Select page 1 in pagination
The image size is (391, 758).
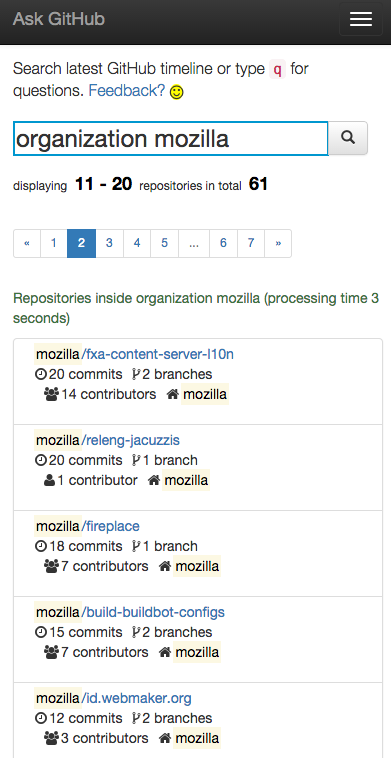tap(54, 243)
